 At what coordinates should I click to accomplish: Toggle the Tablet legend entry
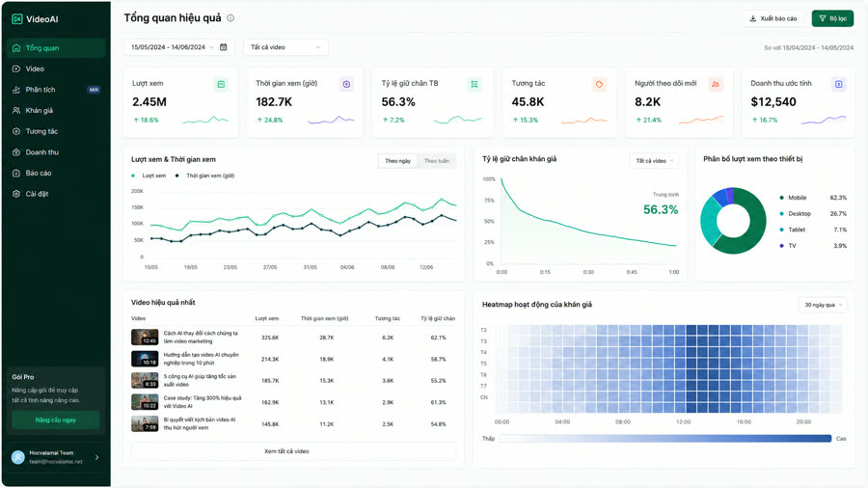click(813, 230)
